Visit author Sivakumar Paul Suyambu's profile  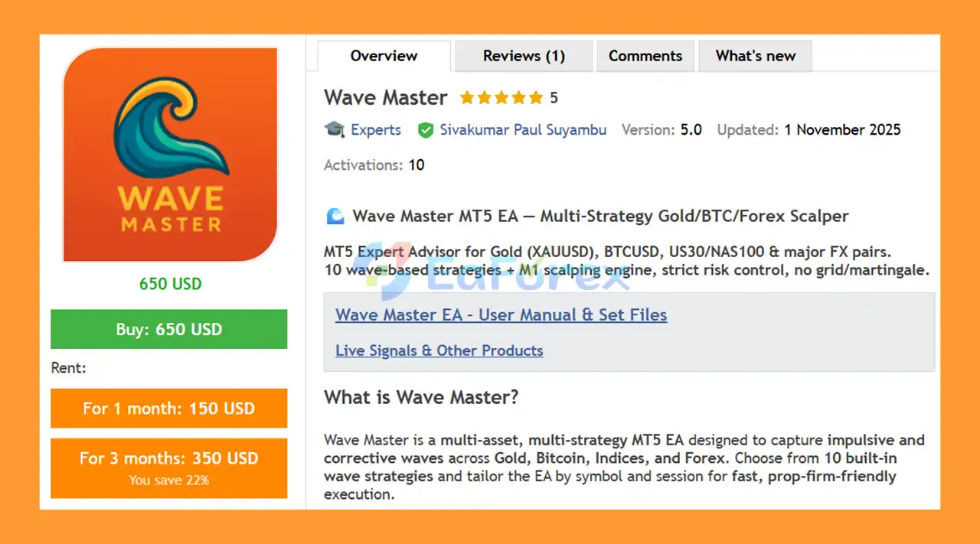(523, 130)
